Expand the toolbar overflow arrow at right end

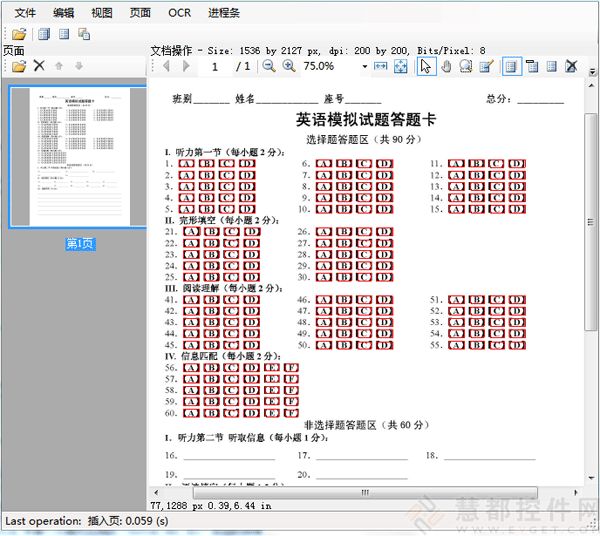click(x=591, y=66)
